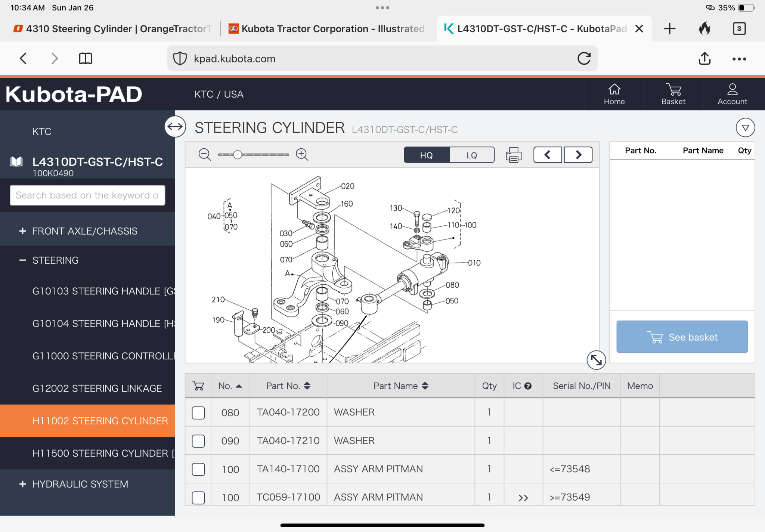Open the catalog book icon beside L4310DT-GST-C/HST-C
The height and width of the screenshot is (532, 765).
coord(16,162)
